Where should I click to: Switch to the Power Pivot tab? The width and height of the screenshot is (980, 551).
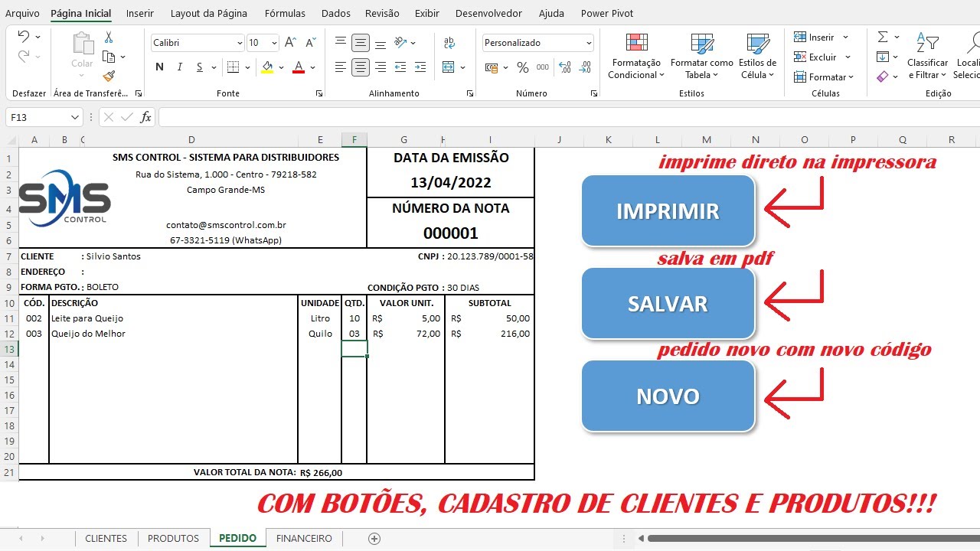[607, 13]
